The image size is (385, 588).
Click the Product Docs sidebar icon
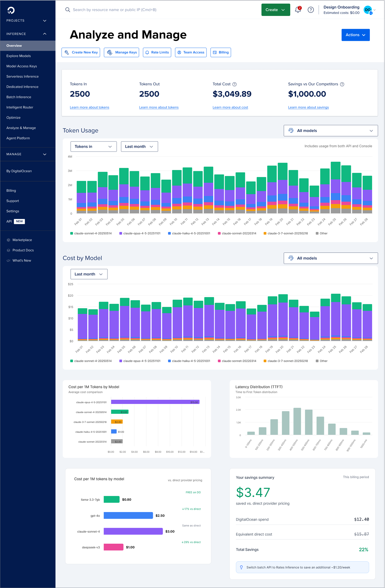[8, 250]
